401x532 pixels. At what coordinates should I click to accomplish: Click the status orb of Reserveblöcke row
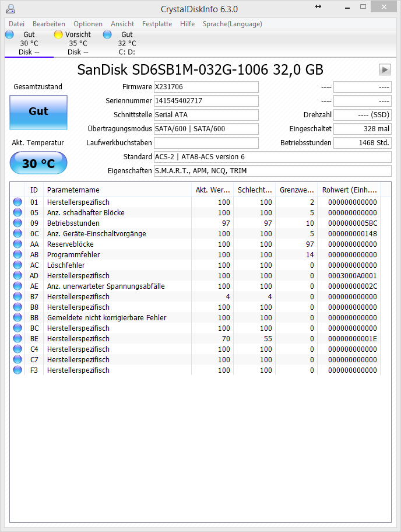click(x=17, y=244)
